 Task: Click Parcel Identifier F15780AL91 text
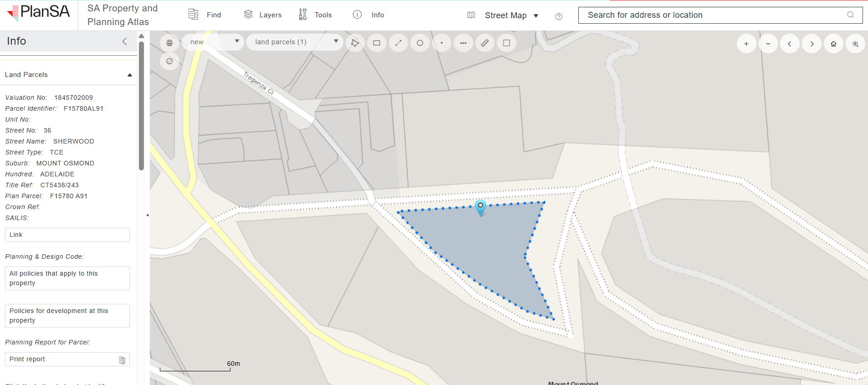coord(83,108)
